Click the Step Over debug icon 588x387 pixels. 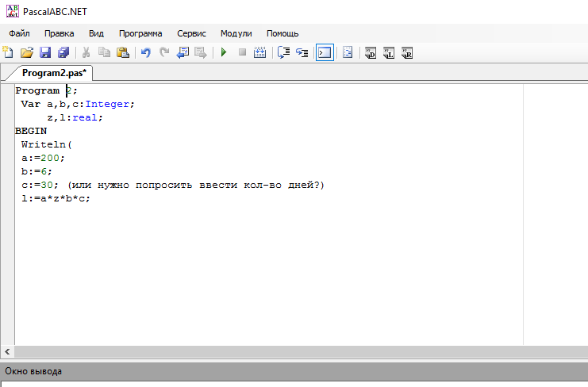click(283, 53)
